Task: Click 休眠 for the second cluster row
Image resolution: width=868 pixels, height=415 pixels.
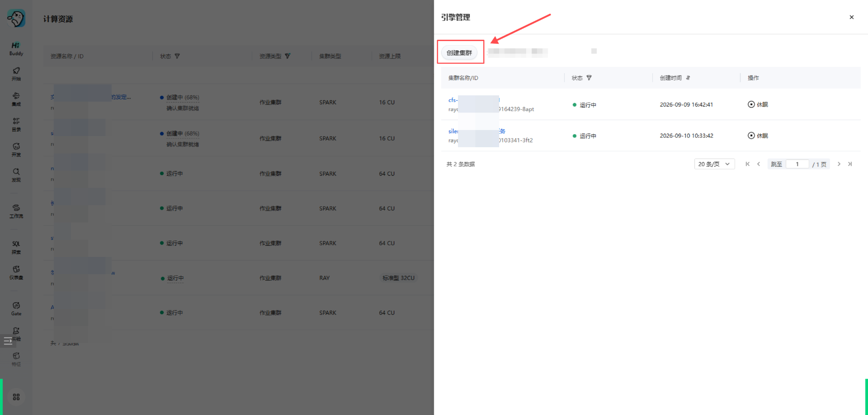Action: (x=758, y=135)
